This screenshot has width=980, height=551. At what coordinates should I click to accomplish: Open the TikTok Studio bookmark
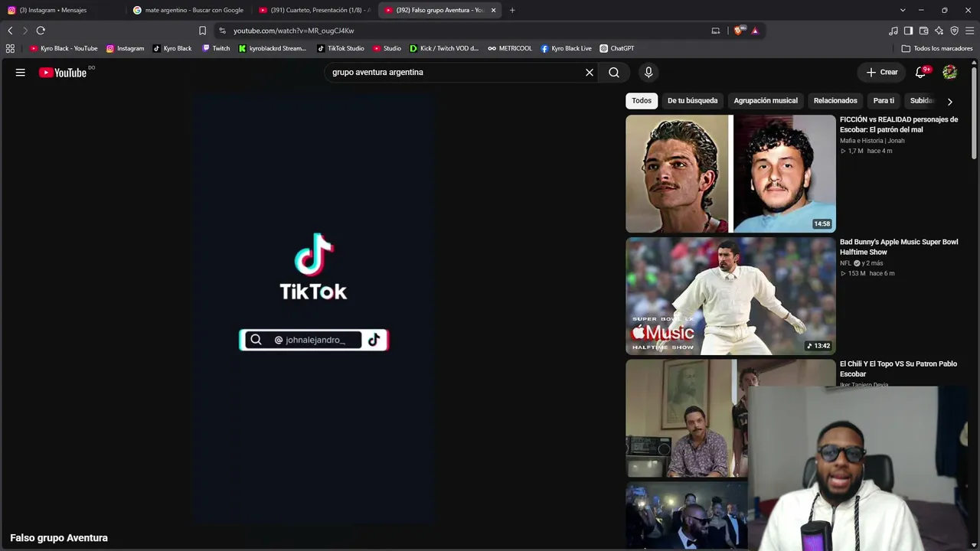[341, 48]
